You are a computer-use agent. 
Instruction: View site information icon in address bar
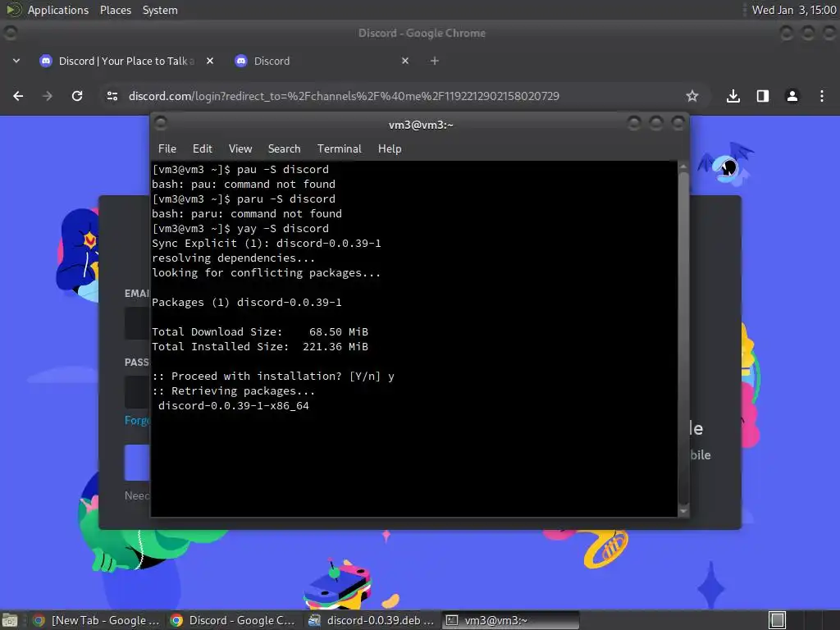(x=112, y=96)
